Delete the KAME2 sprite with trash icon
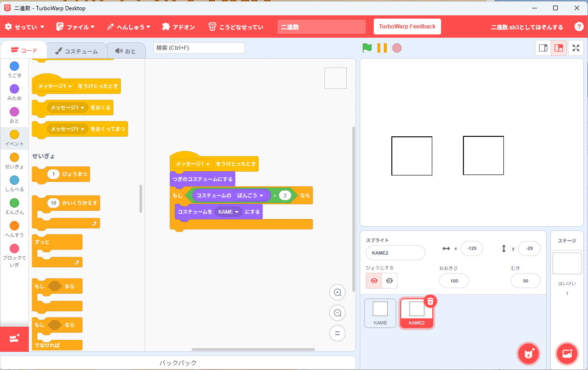The width and height of the screenshot is (588, 370). pyautogui.click(x=430, y=302)
